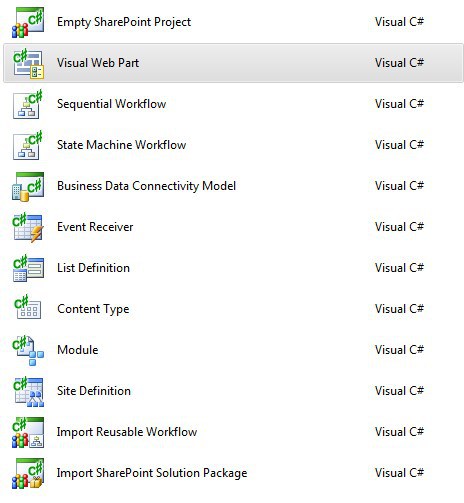
Task: Click the Import SharePoint Solution Package icon
Action: pos(28,474)
